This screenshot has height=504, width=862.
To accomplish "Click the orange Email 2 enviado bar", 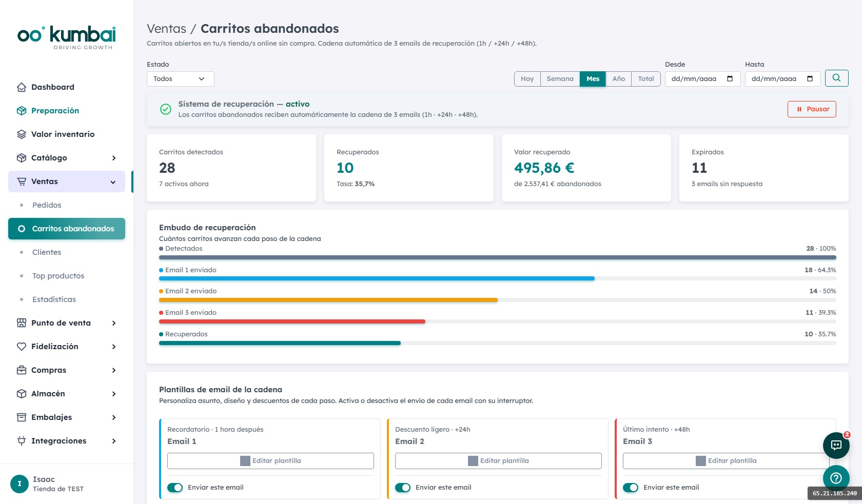I will pos(328,300).
